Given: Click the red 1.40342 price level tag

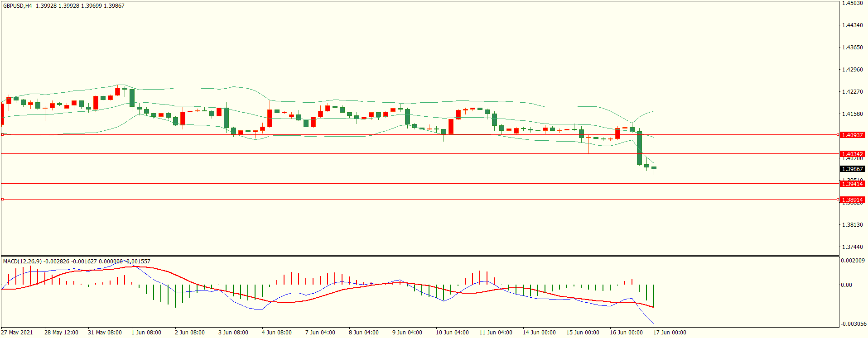Looking at the screenshot, I should coord(852,154).
